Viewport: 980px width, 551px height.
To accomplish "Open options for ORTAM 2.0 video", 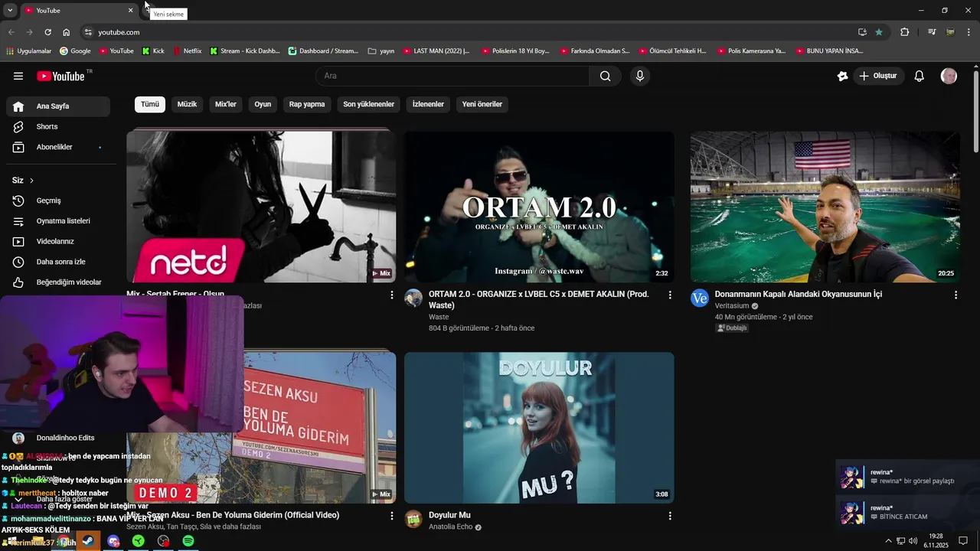I will [670, 295].
